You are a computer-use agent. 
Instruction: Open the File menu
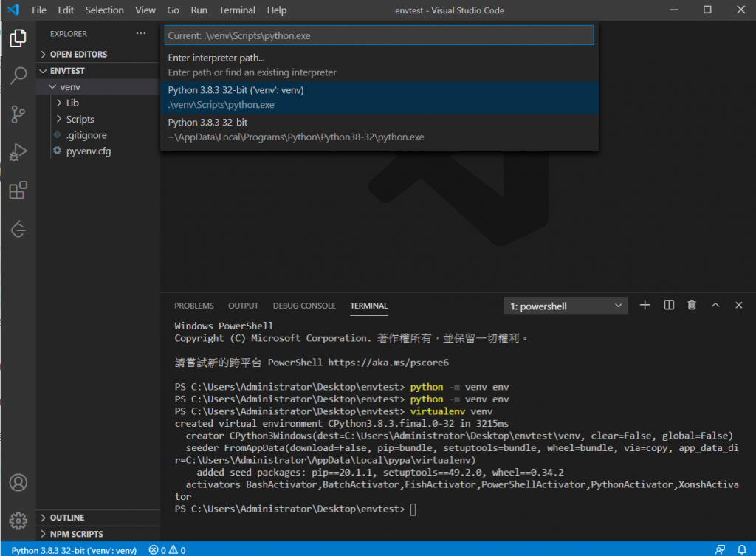pos(39,10)
